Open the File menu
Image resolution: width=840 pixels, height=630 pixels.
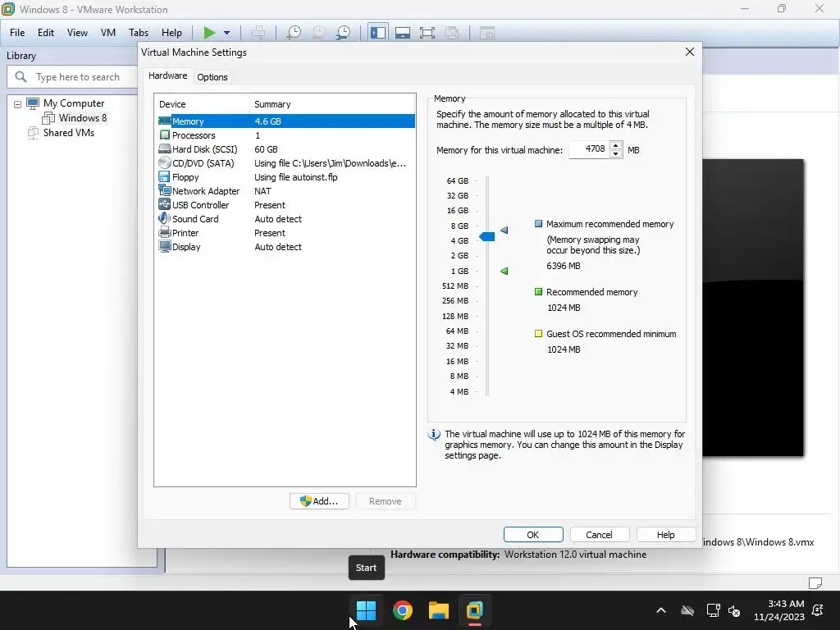click(x=17, y=33)
